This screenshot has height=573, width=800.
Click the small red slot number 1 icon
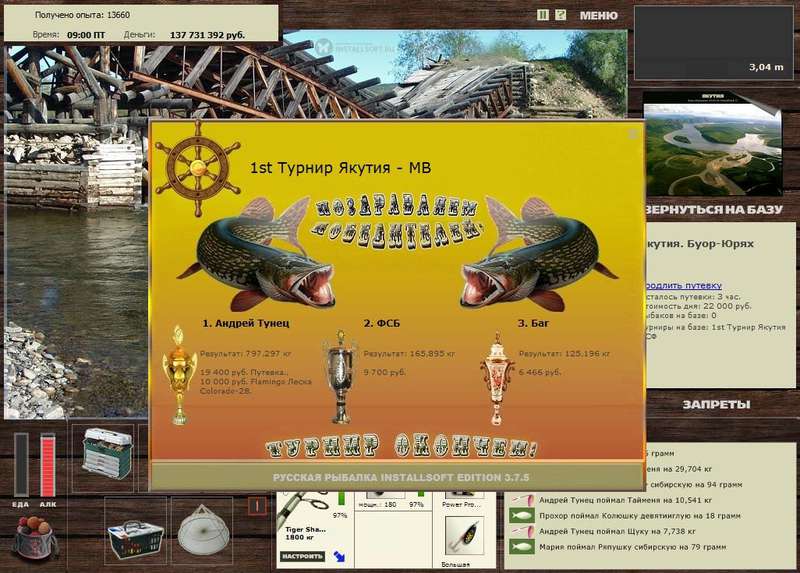click(x=257, y=506)
